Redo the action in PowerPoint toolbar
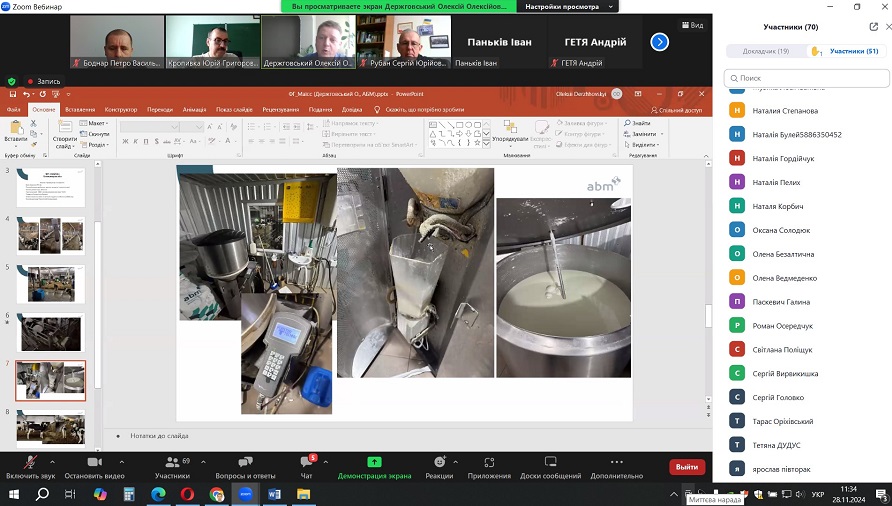Screen dimensions: 892x506 point(42,94)
